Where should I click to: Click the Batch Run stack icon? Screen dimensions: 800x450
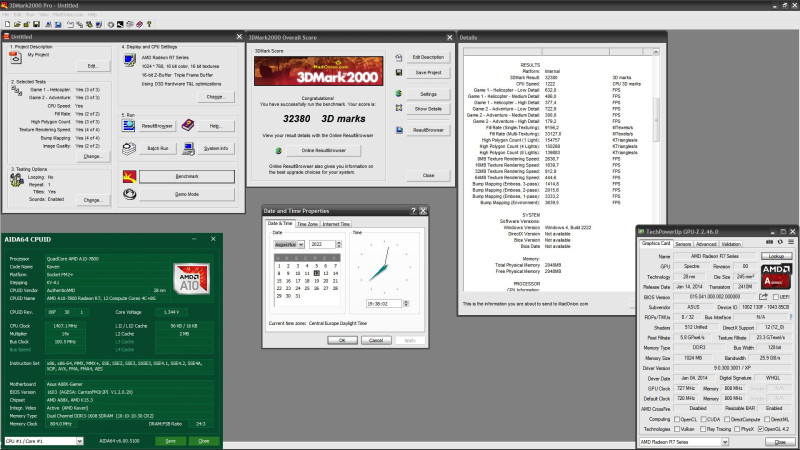click(129, 148)
